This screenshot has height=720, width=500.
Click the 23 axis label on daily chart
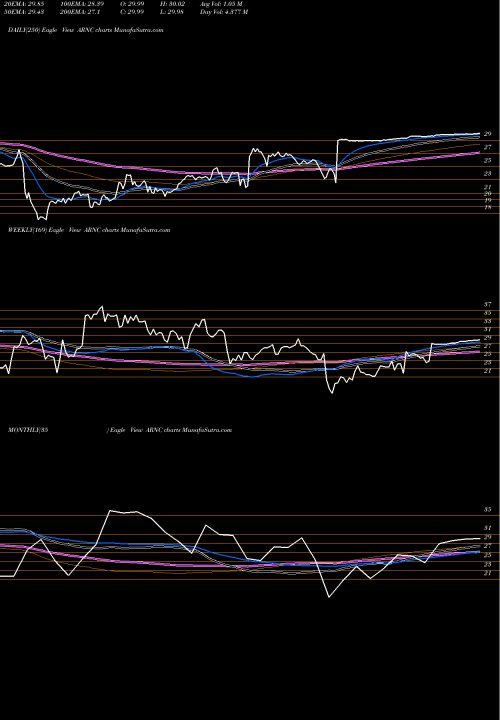488,173
